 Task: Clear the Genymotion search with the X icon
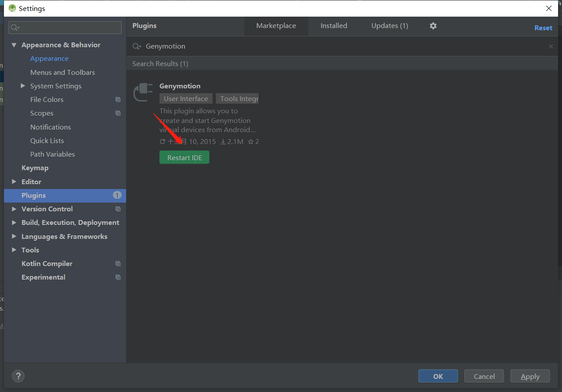pyautogui.click(x=551, y=46)
